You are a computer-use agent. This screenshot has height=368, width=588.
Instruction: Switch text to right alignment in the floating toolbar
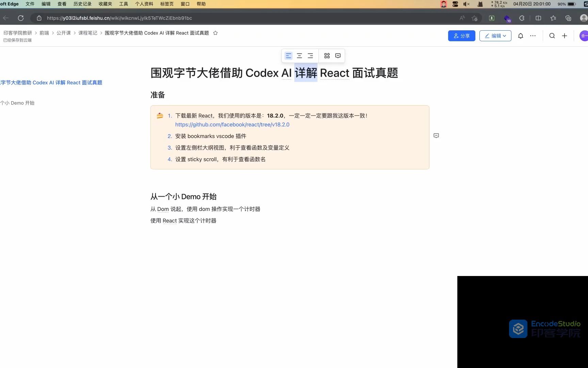click(310, 55)
